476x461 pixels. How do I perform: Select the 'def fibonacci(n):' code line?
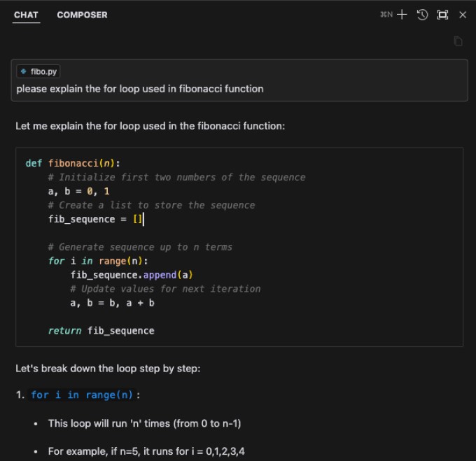point(73,164)
